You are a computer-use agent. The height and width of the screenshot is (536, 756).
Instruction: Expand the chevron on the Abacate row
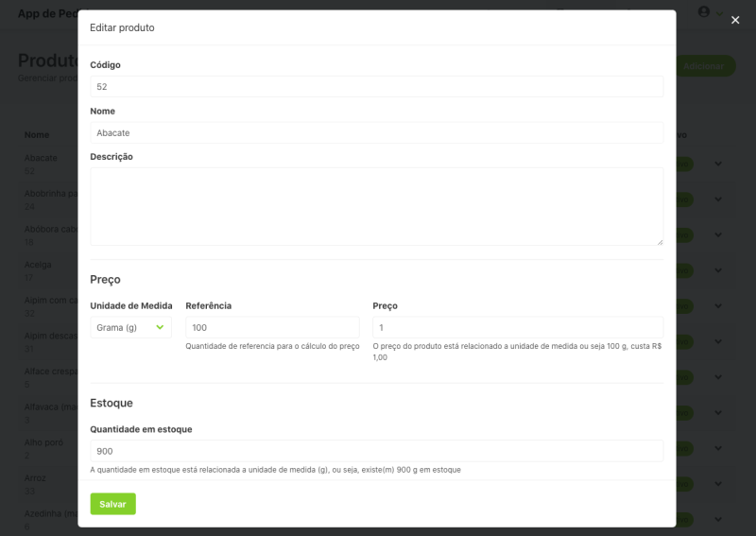click(718, 164)
